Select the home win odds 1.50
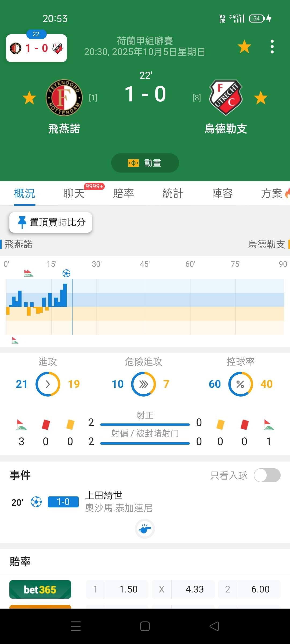290x644 pixels. point(128,589)
